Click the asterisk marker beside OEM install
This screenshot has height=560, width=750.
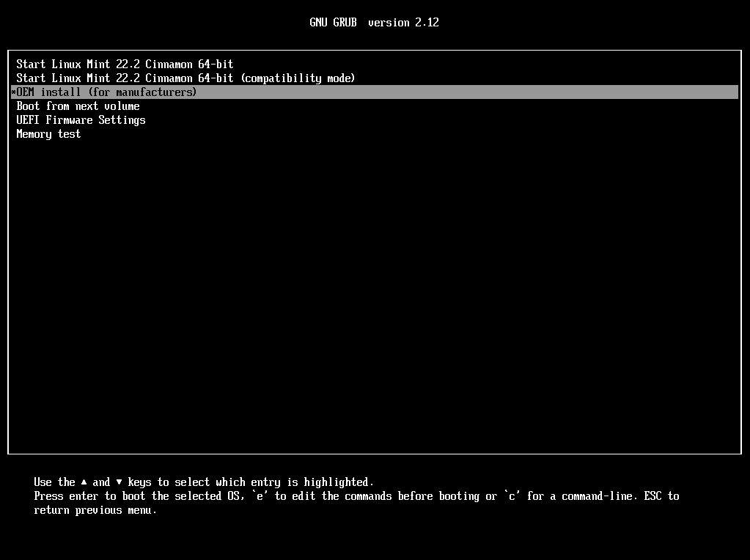[13, 92]
